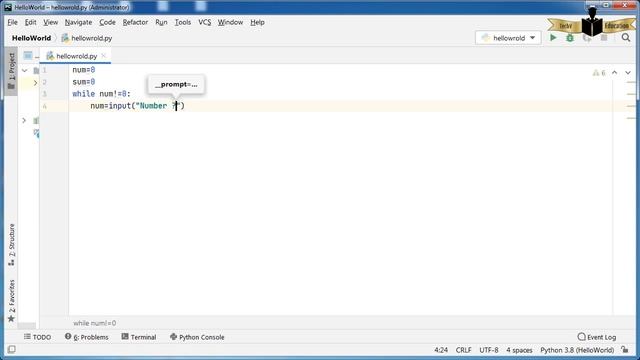Click the while num!=0 editor breadcrumb
This screenshot has width=640, height=360.
tap(95, 323)
